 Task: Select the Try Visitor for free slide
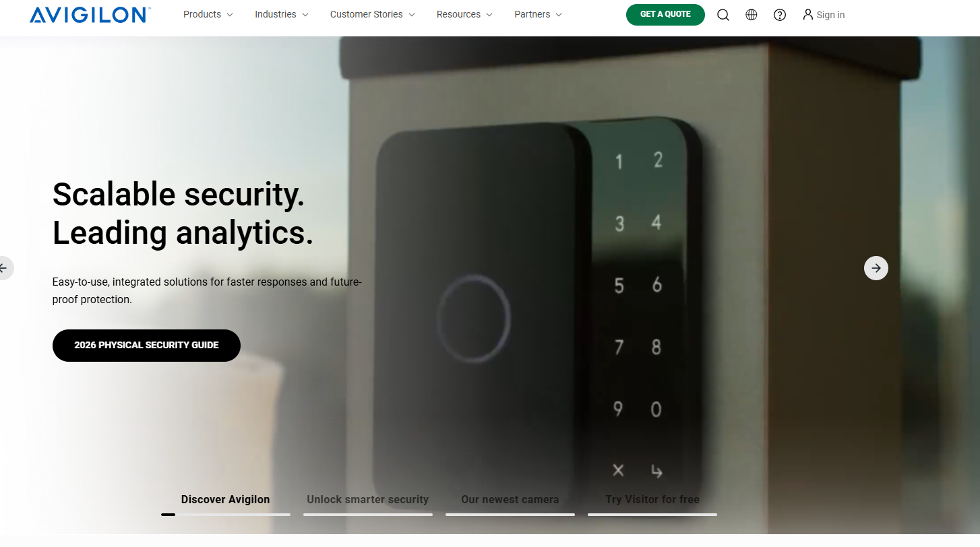click(x=652, y=500)
